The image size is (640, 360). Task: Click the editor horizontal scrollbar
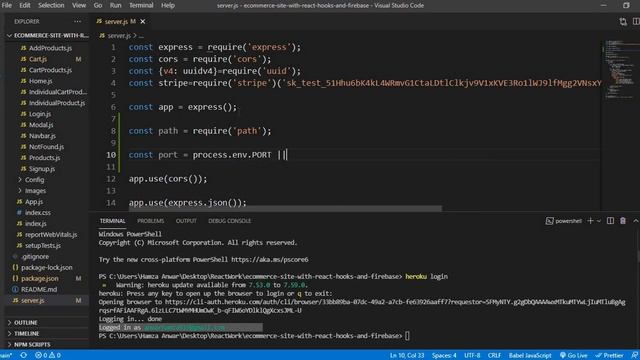[285, 209]
